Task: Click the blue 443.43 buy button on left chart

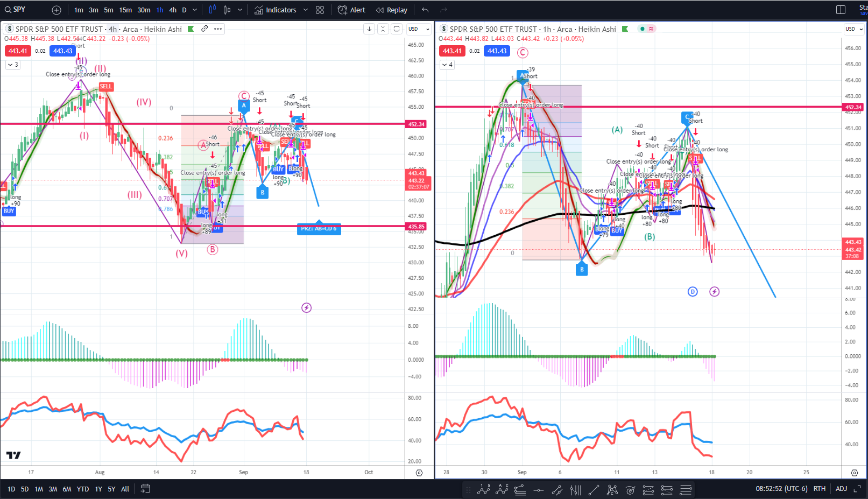Action: tap(62, 51)
